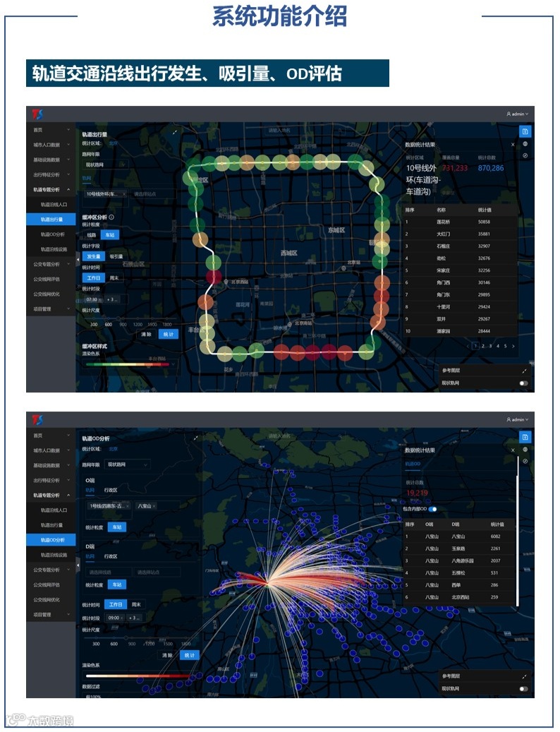Click 清除 button in the upper screenshot
The height and width of the screenshot is (732, 560).
(146, 335)
